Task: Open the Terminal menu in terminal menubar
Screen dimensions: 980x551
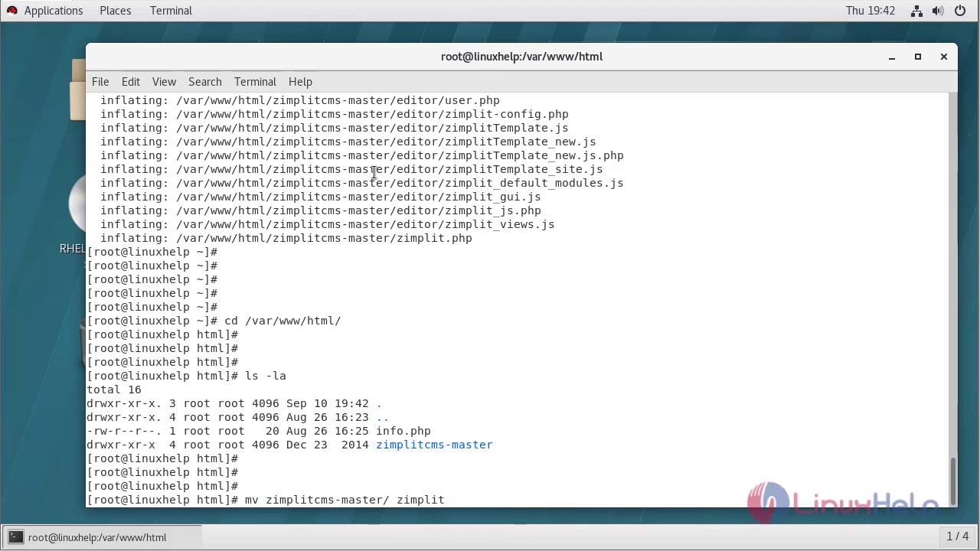Action: [255, 82]
